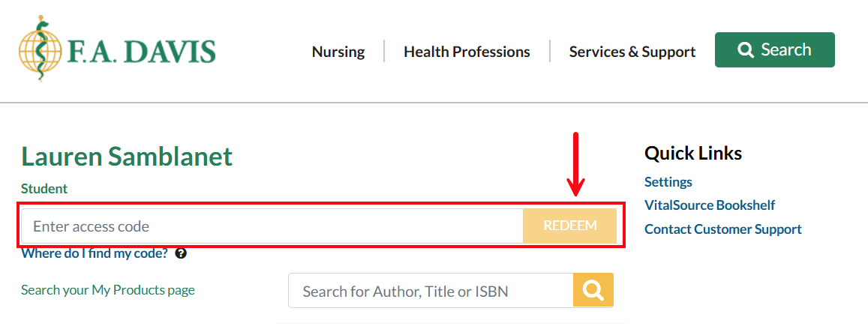
Task: Open the Nursing menu
Action: [338, 52]
